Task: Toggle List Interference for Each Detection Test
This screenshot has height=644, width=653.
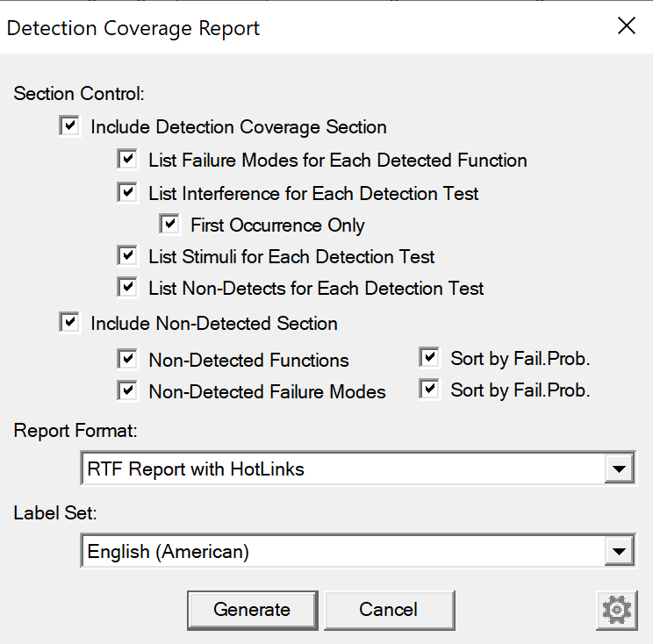Action: (x=127, y=192)
